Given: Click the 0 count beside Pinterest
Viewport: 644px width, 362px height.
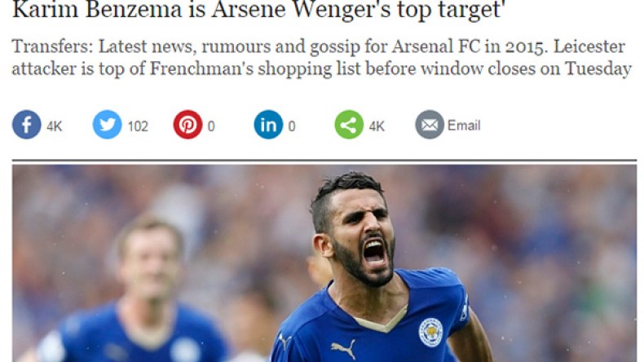Looking at the screenshot, I should (211, 126).
